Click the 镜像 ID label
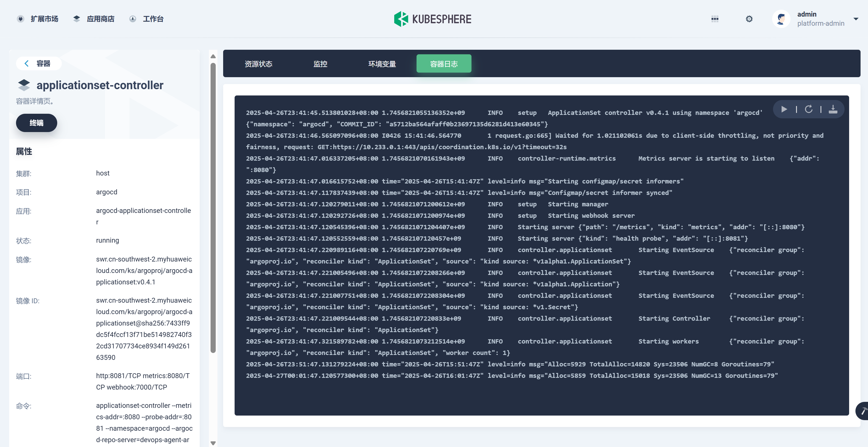Viewport: 868px width, 447px height. [x=28, y=301]
